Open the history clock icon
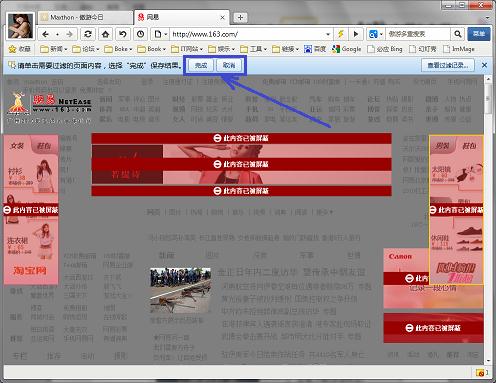 (141, 34)
